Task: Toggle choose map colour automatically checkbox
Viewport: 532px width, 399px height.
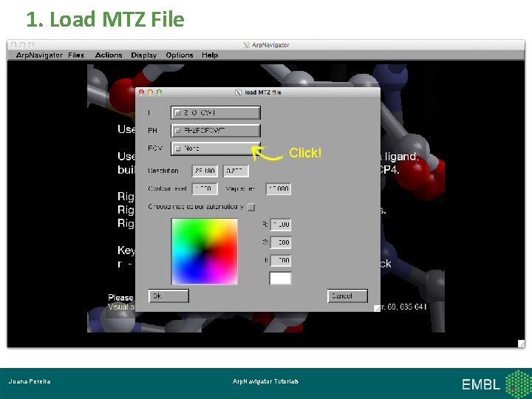Action: pos(251,207)
